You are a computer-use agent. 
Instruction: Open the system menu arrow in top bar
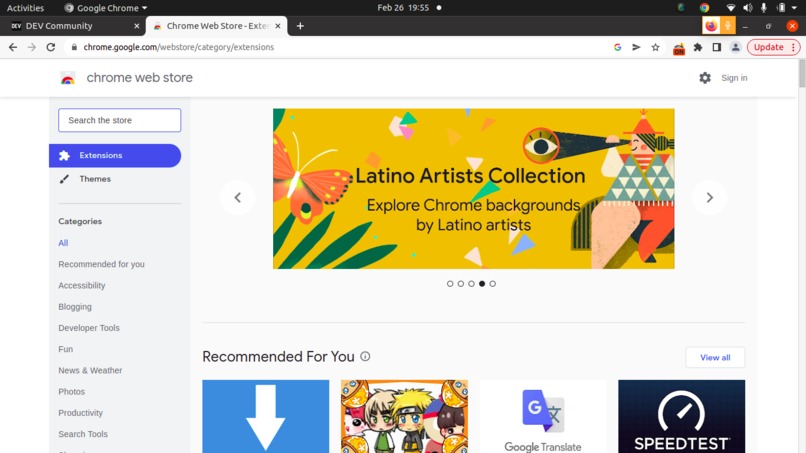point(794,8)
